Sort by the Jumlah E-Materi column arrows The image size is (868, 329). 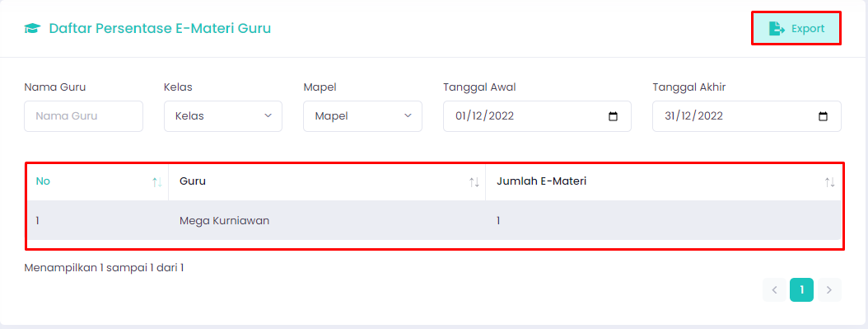tap(830, 181)
